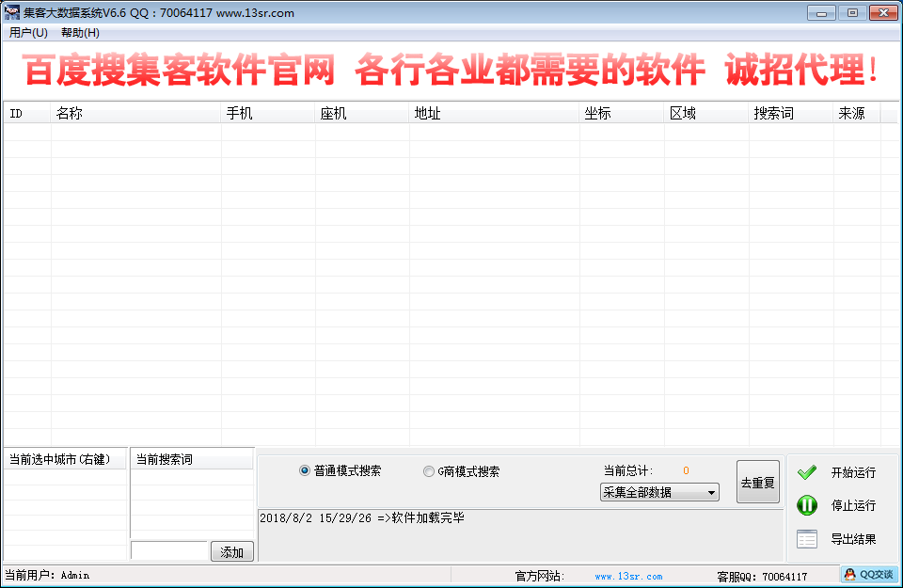The width and height of the screenshot is (903, 588).
Task: Click the application icon in title bar
Action: (x=11, y=12)
